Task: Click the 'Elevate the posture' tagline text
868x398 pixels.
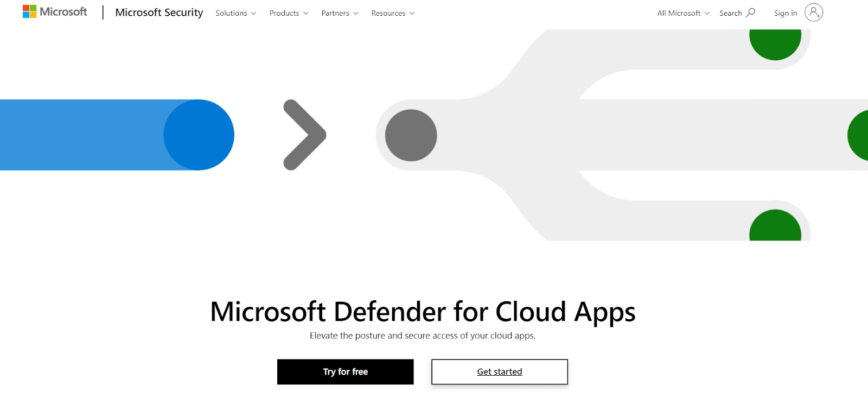Action: (x=423, y=336)
